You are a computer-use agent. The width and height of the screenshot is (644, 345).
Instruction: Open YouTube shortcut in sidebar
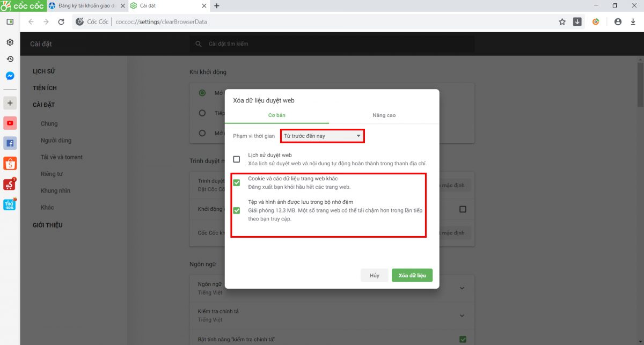point(10,123)
